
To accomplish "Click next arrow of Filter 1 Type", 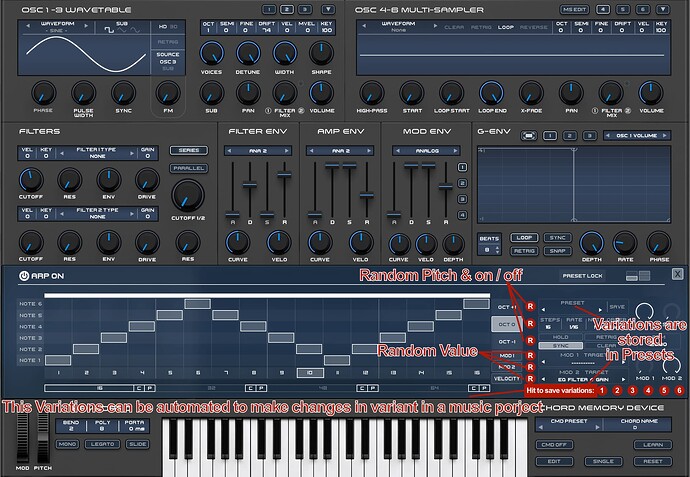I will click(132, 153).
